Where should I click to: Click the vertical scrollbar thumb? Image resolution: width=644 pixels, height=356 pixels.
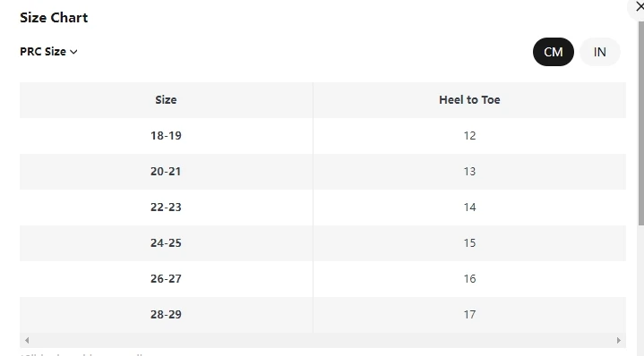640,123
